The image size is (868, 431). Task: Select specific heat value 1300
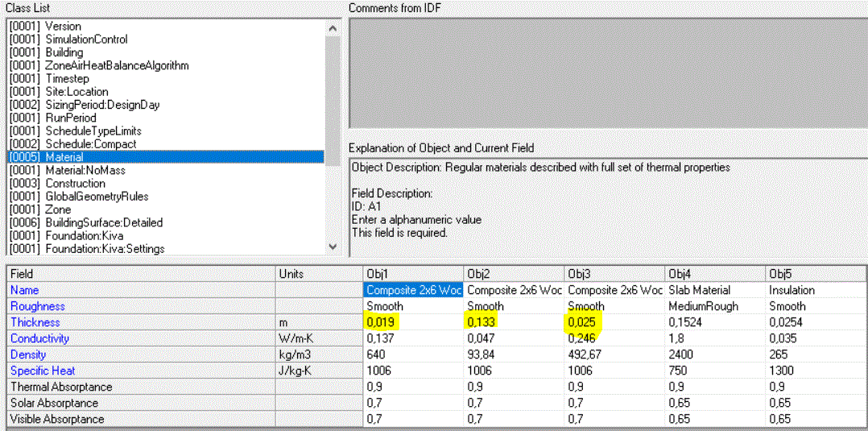(x=816, y=371)
